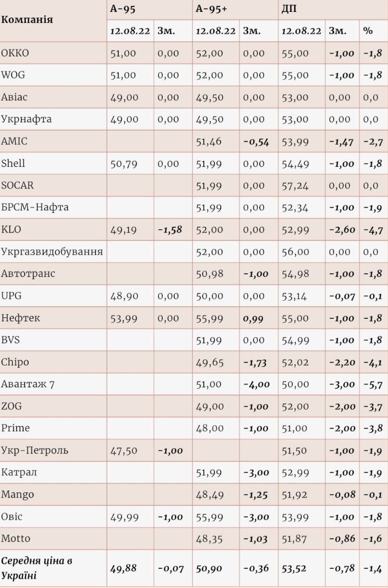Click Shell А-95 price 50,79
The height and width of the screenshot is (588, 388).
(124, 164)
